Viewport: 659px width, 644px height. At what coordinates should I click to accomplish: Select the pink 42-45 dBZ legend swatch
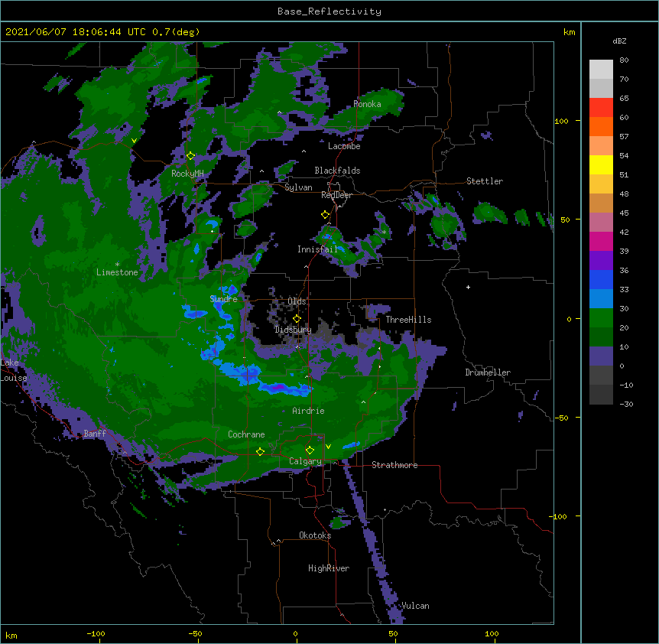point(601,223)
